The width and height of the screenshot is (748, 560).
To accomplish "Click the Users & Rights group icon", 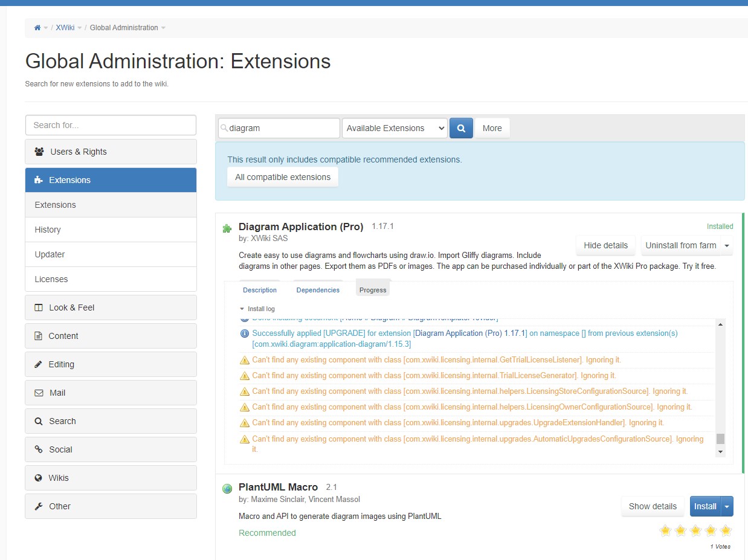I will 39,152.
